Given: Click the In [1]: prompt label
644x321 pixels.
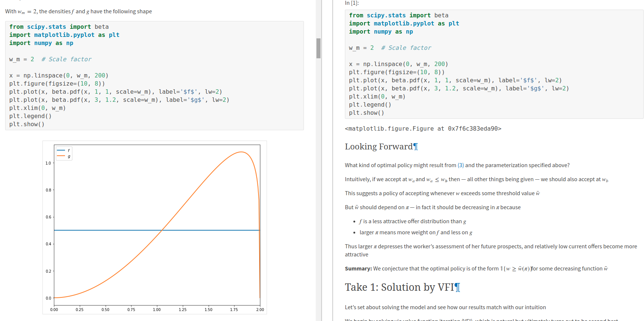Looking at the screenshot, I should click(x=352, y=3).
